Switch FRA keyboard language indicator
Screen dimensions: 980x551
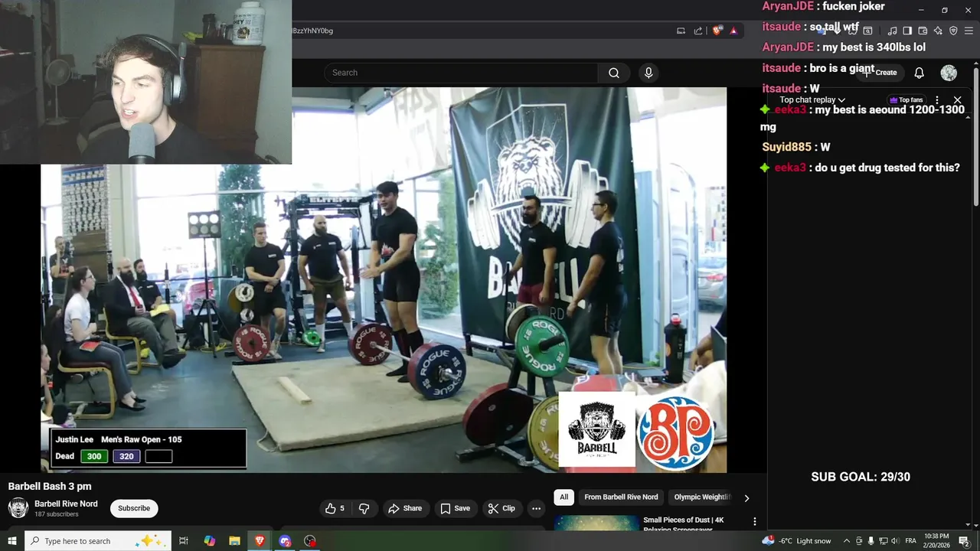(x=911, y=541)
